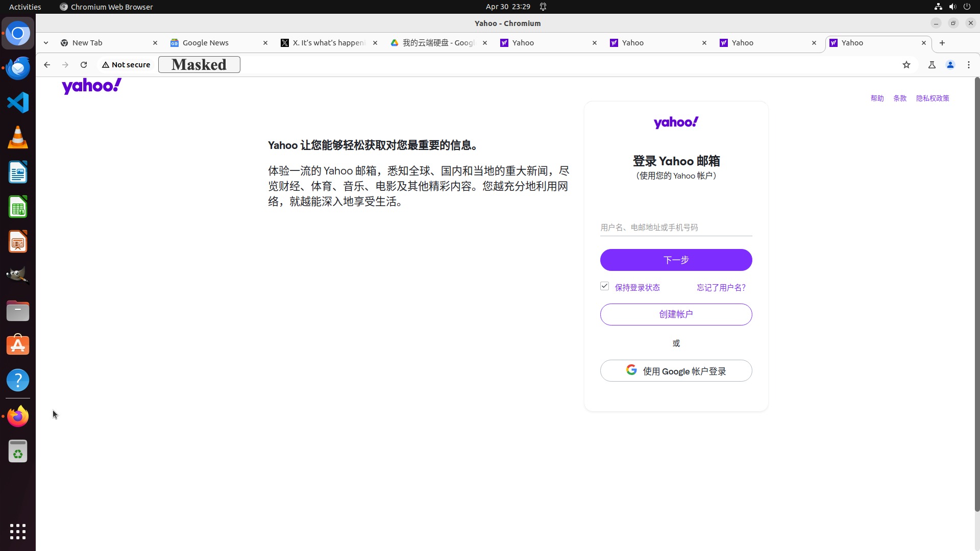The width and height of the screenshot is (980, 551).
Task: Close the Google News tab
Action: (265, 43)
